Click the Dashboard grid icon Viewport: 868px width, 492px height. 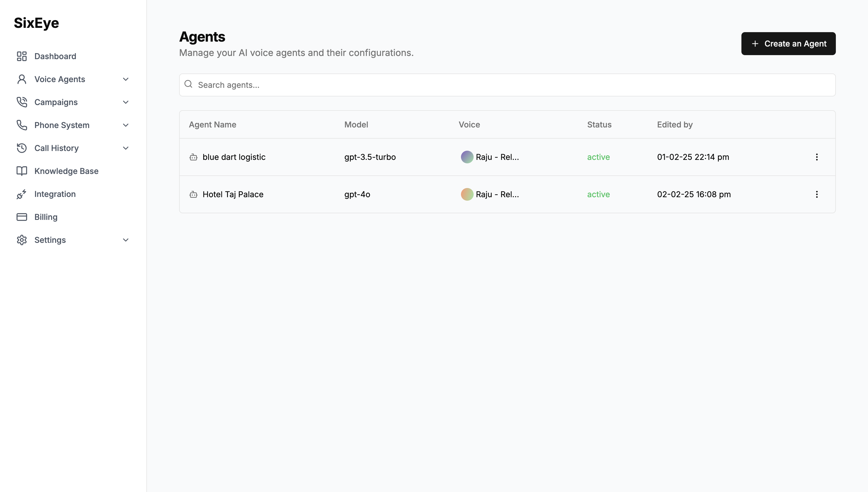[x=22, y=56]
